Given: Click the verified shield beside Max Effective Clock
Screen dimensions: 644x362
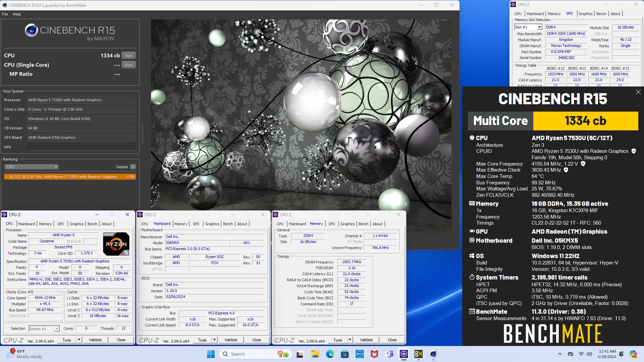Looking at the screenshot, I should coord(566,170).
